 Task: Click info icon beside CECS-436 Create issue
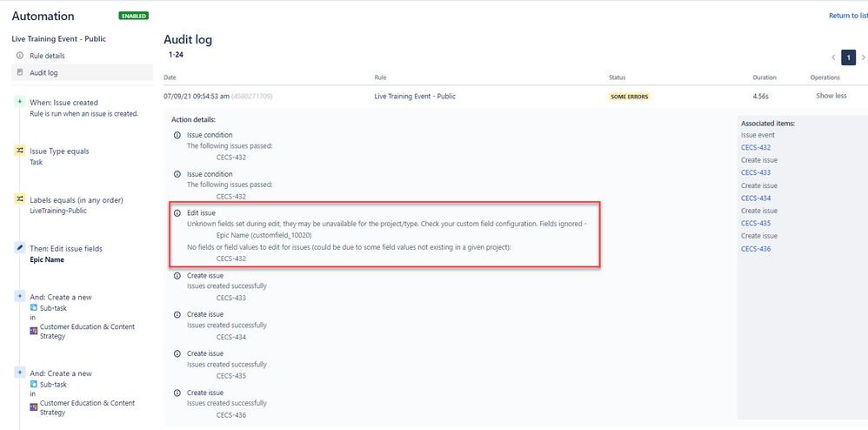tap(177, 393)
